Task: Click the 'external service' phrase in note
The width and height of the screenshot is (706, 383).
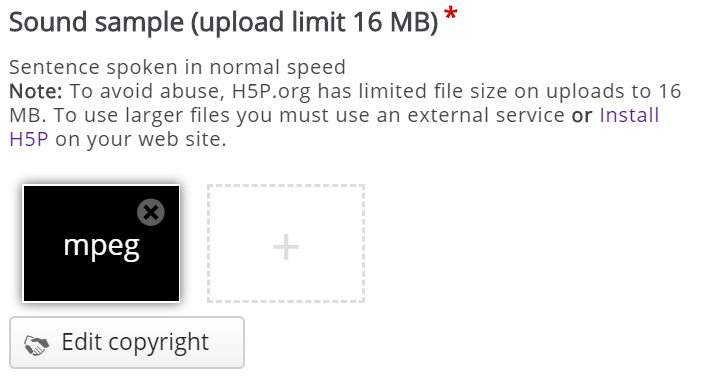Action: tap(486, 115)
